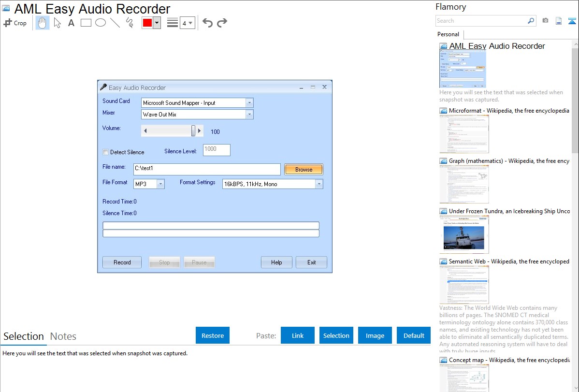This screenshot has width=579, height=392.
Task: Click the Paste Selection button
Action: tap(336, 335)
